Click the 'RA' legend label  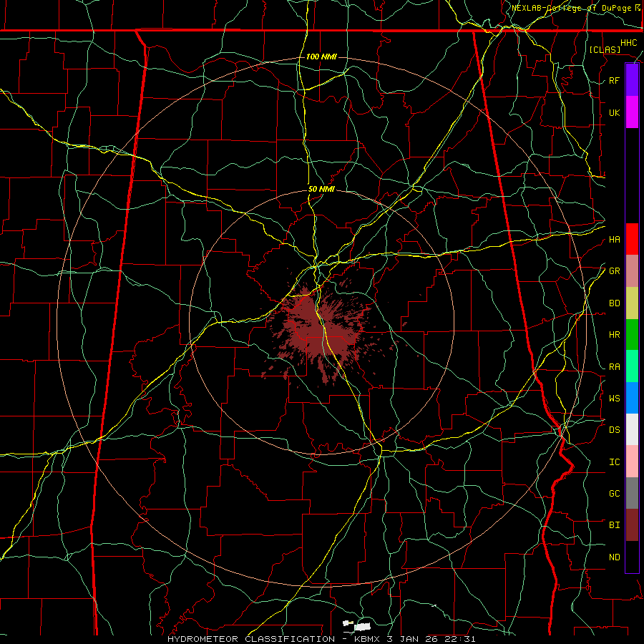(614, 366)
